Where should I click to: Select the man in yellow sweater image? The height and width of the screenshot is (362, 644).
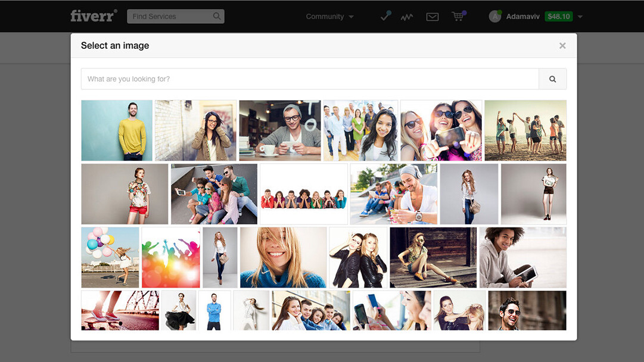tap(117, 130)
